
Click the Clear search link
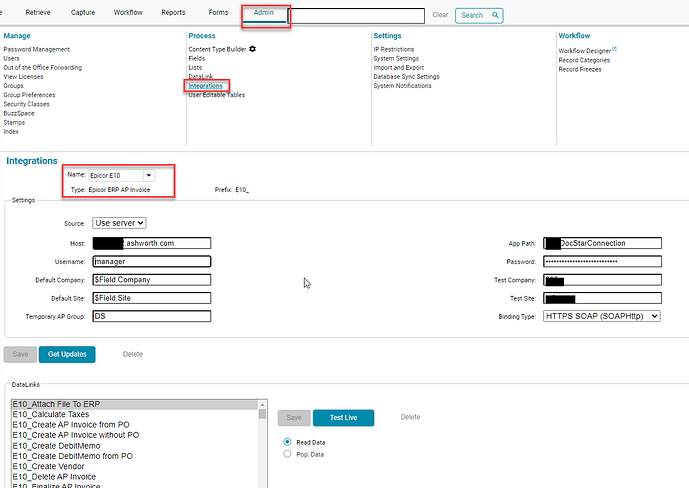(x=440, y=15)
